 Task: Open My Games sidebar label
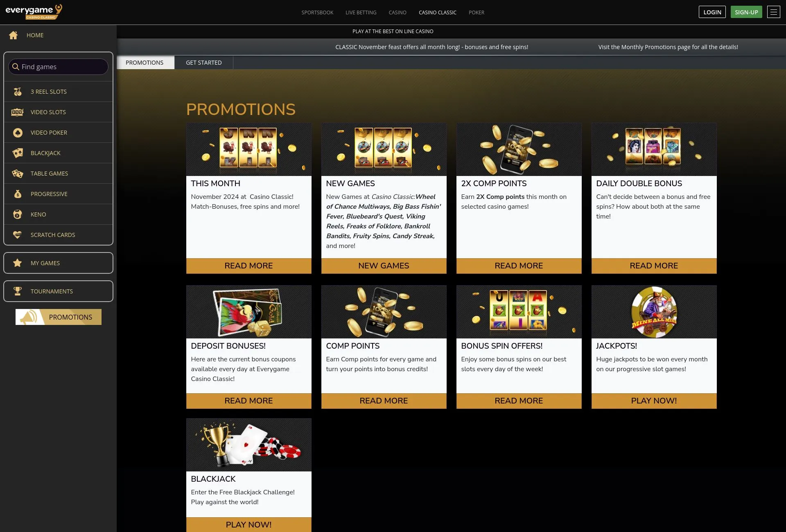pos(45,263)
